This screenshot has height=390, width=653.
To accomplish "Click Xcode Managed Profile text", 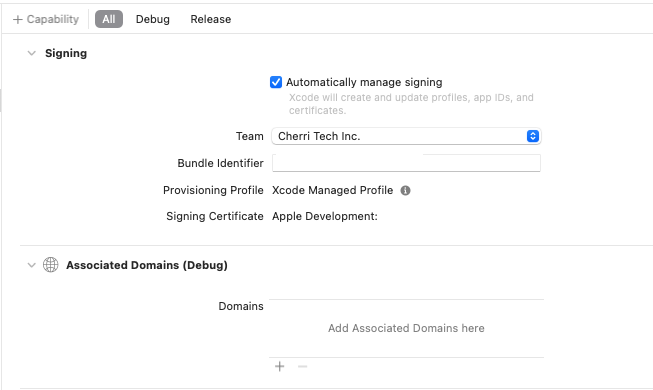I will coord(332,190).
